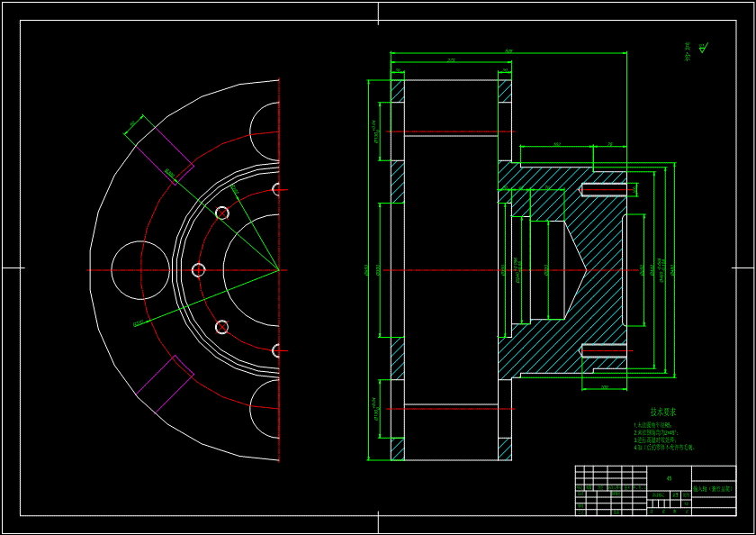Select the lower magenta slot rectangle
This screenshot has width=756, height=535.
tap(165, 385)
